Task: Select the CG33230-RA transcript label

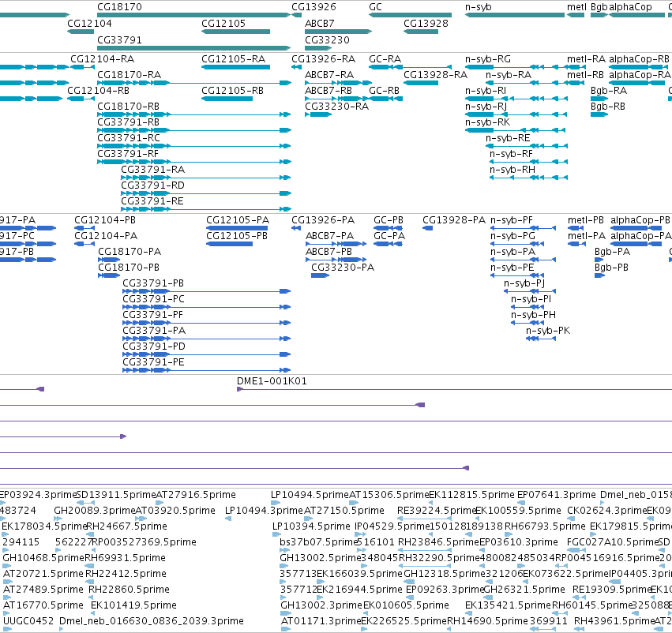Action: point(337,107)
